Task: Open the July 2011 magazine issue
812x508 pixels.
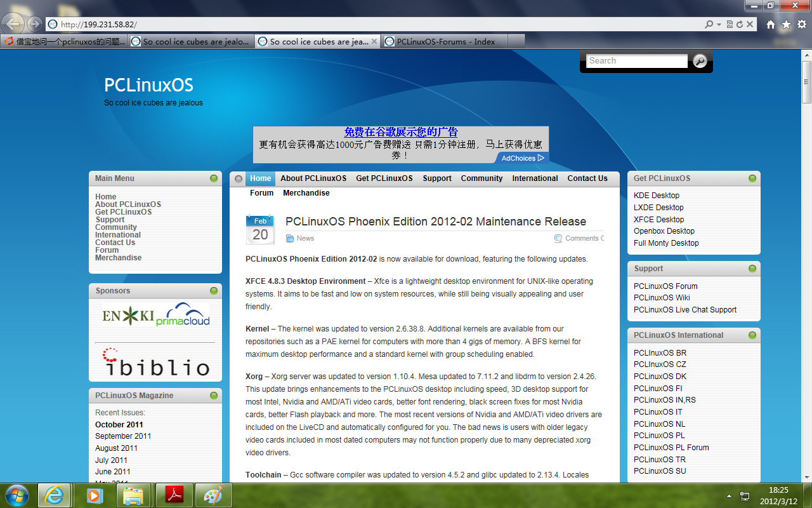Action: 111,460
